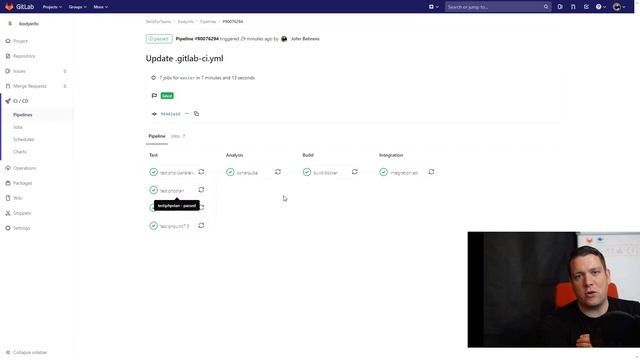640x360 pixels.
Task: Click the triggering user's name link
Action: (305, 39)
